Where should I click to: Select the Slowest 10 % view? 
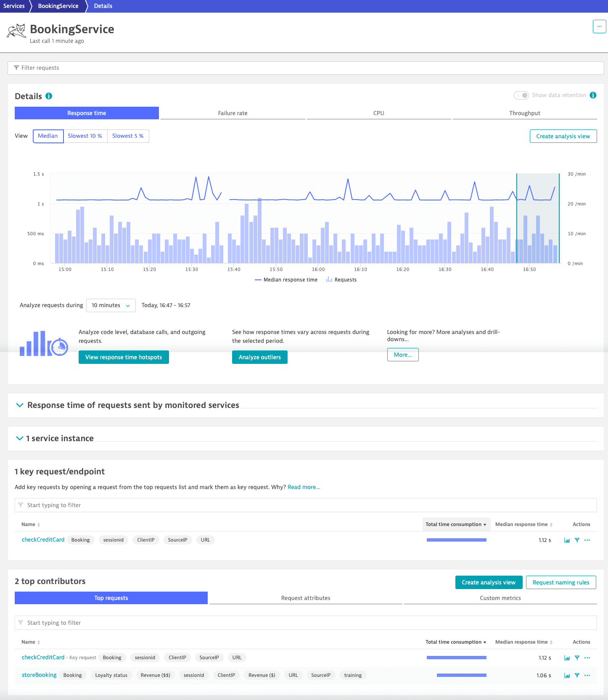pos(85,136)
